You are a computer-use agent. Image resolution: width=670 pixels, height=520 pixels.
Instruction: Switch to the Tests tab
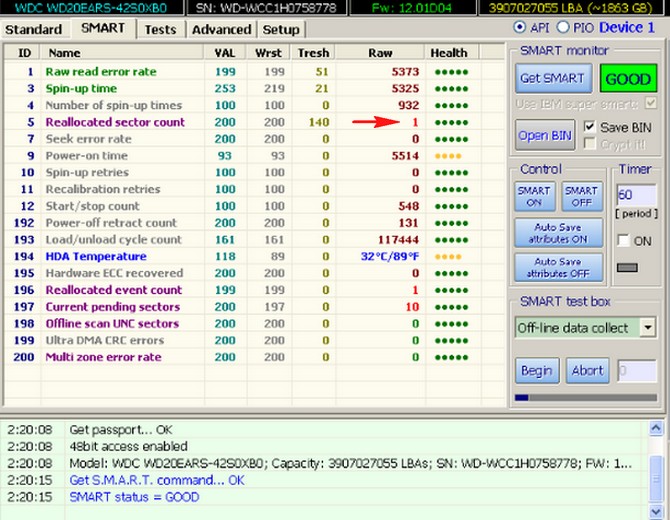pos(160,29)
